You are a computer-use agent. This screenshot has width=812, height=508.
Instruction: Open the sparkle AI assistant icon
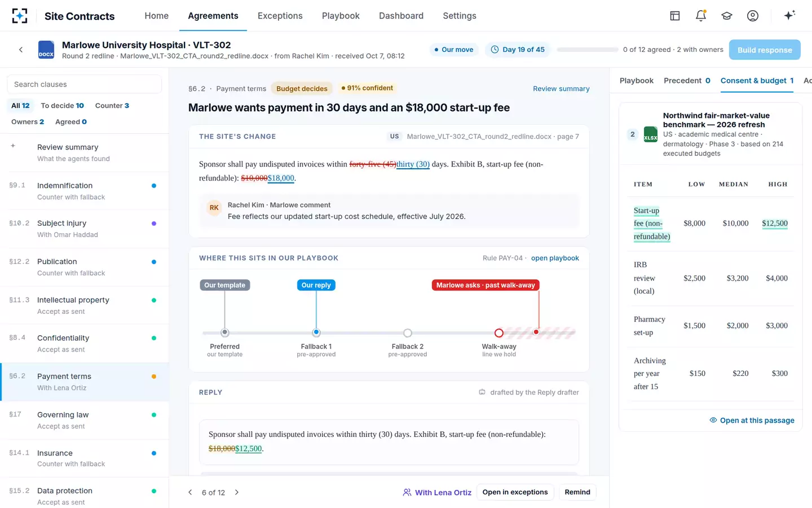coord(789,15)
